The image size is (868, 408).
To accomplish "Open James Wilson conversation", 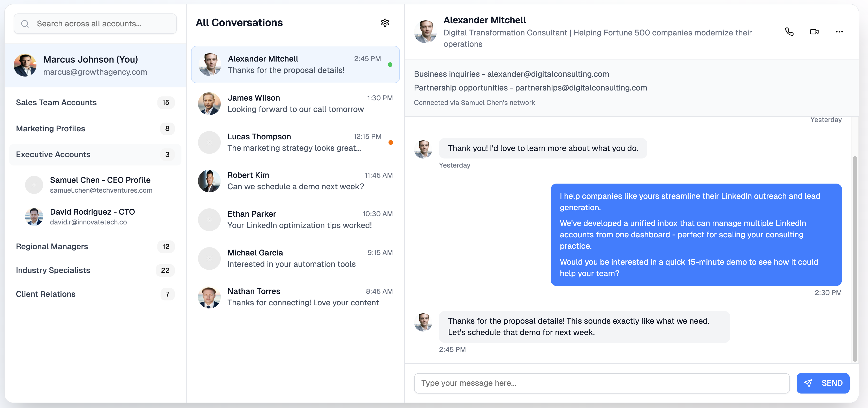I will (295, 103).
